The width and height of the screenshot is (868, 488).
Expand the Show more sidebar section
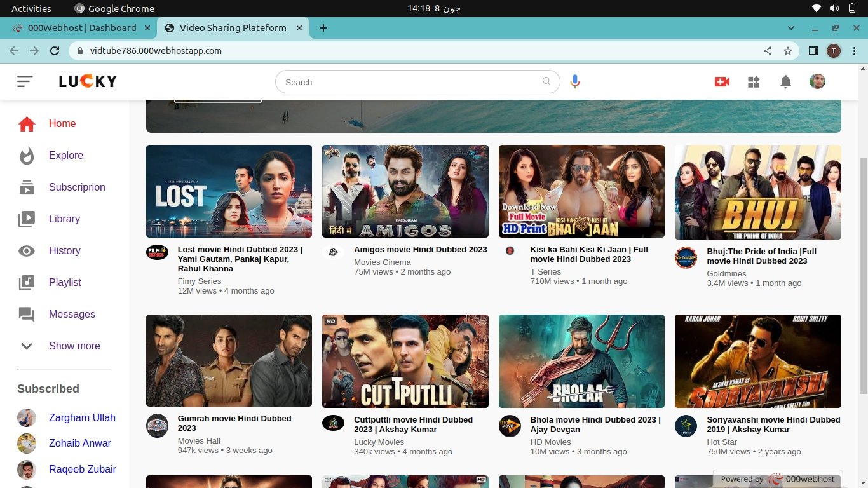(x=74, y=346)
